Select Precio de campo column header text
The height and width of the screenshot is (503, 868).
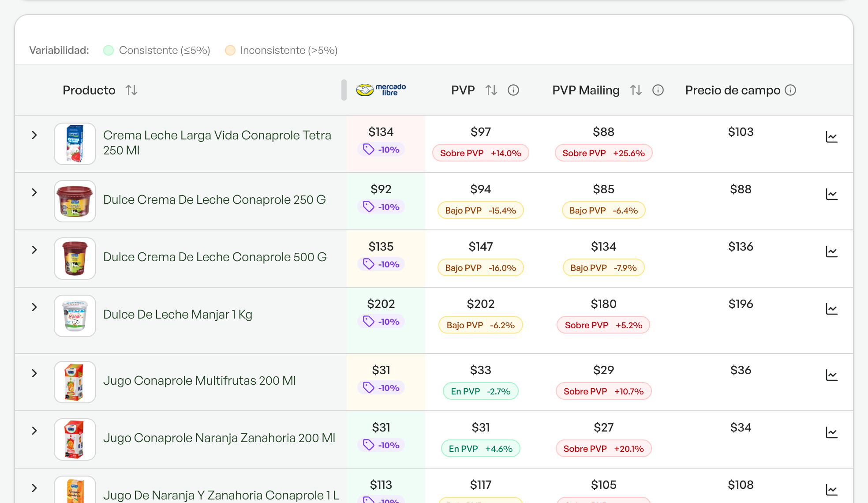click(733, 90)
